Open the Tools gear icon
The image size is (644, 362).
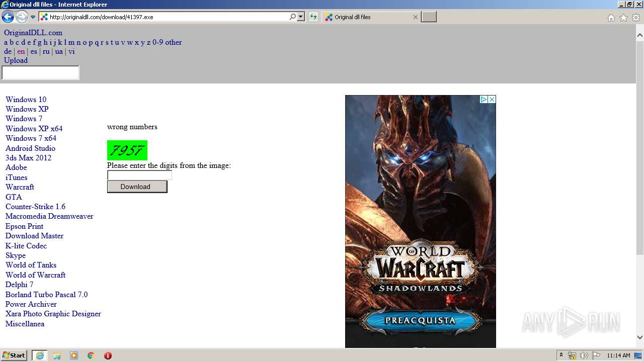click(636, 18)
